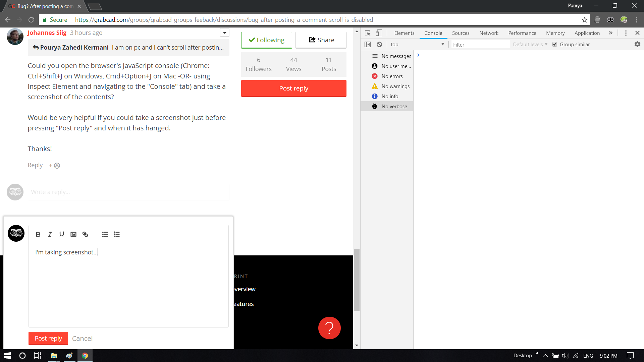Open comment options dropdown arrow
644x362 pixels.
tap(225, 33)
